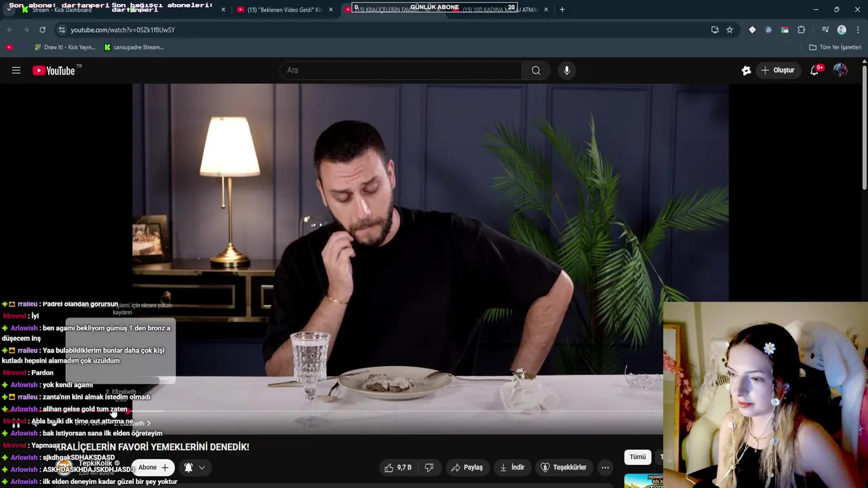Viewport: 868px width, 488px height.
Task: Open more actions three-dot menu under the video
Action: tap(605, 468)
